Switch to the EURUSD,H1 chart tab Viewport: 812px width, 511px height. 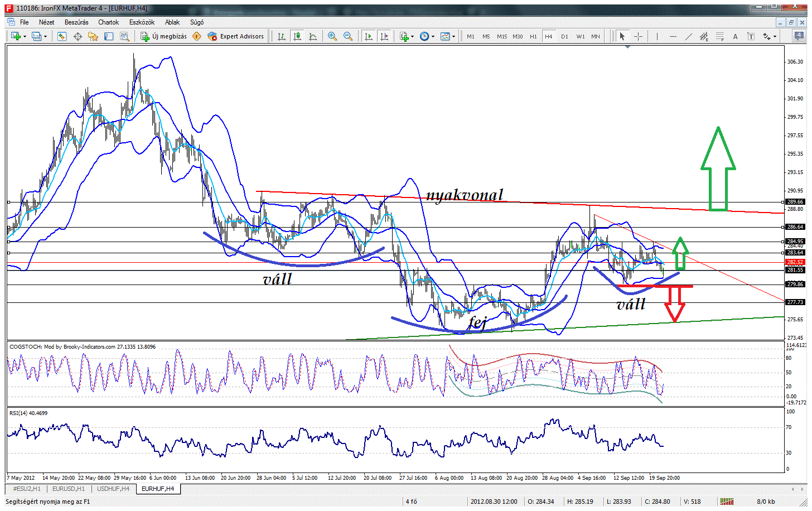(x=68, y=489)
